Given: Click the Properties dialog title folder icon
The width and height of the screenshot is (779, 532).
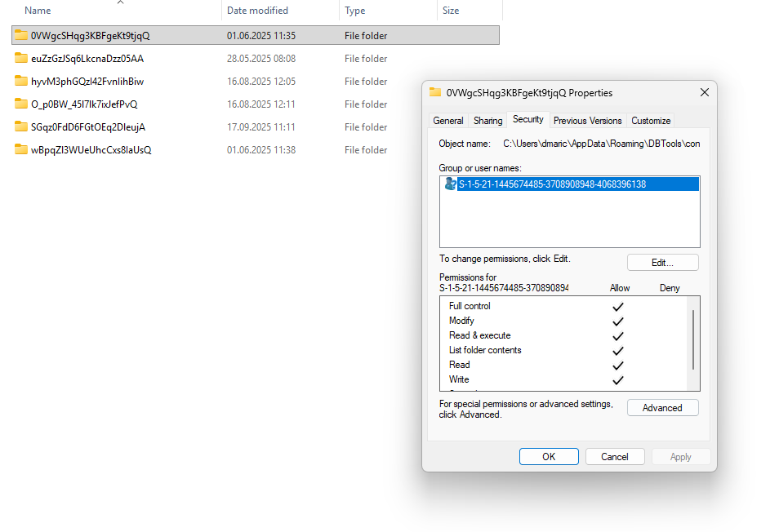Looking at the screenshot, I should click(435, 93).
